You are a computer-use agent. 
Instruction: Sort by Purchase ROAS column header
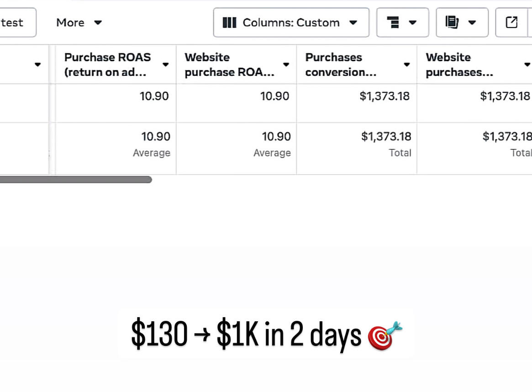108,64
